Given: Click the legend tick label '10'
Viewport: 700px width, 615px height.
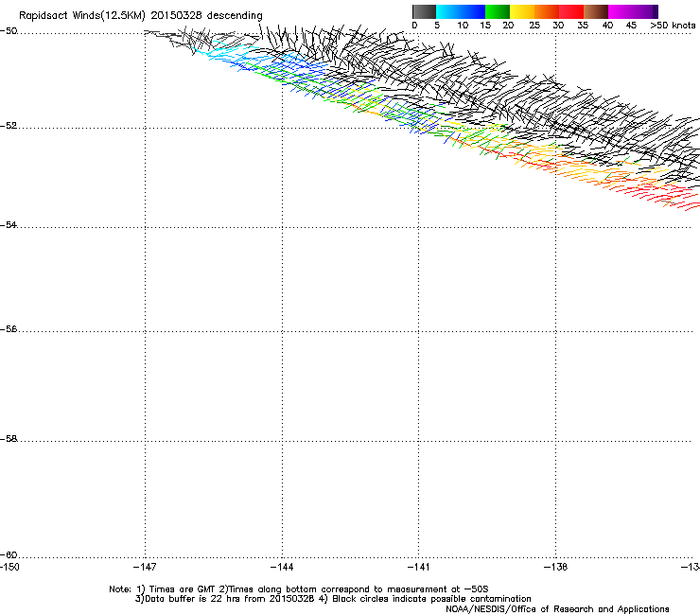Looking at the screenshot, I should point(463,26).
